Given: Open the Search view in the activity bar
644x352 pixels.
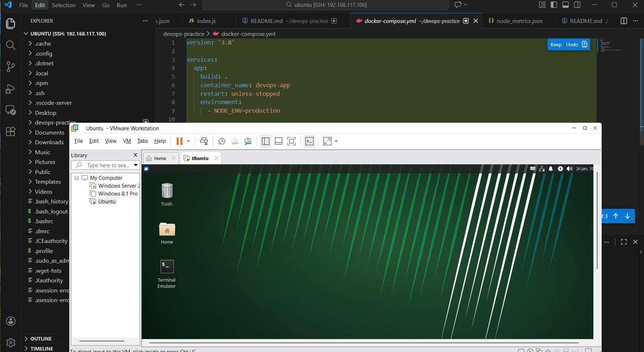Looking at the screenshot, I should tap(11, 45).
